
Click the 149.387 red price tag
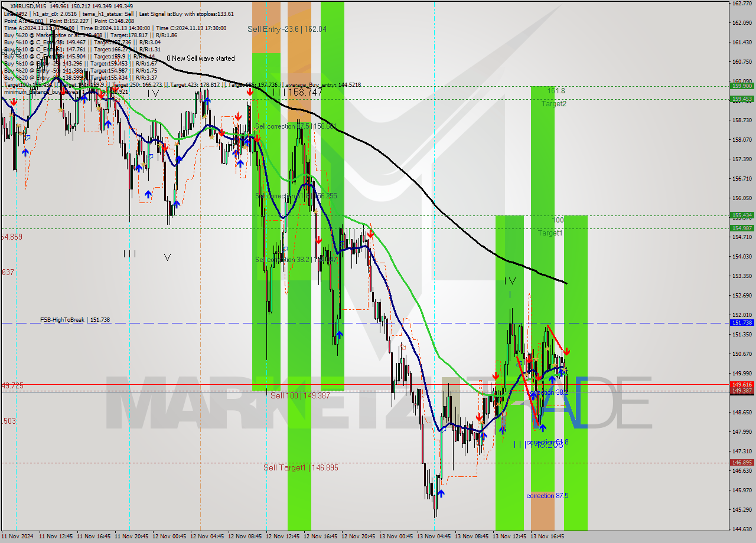coord(742,391)
